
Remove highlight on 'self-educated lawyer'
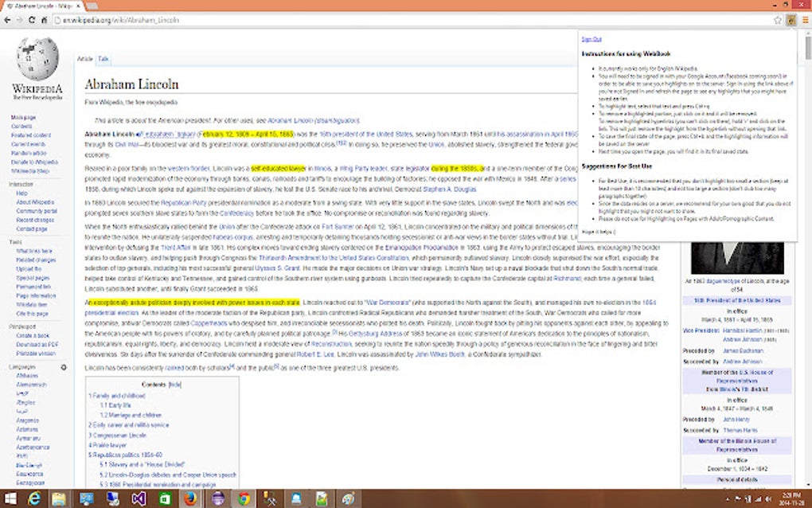point(279,169)
